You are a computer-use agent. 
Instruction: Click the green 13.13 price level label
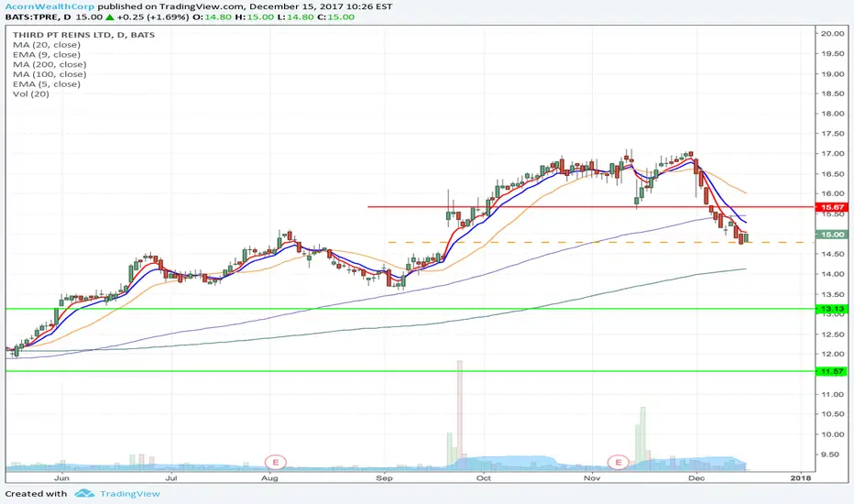point(832,309)
